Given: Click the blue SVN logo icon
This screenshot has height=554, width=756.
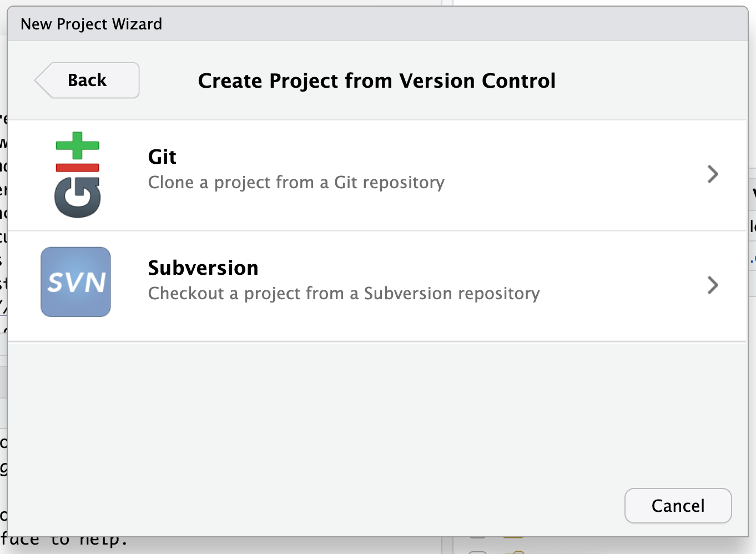Looking at the screenshot, I should 75,282.
